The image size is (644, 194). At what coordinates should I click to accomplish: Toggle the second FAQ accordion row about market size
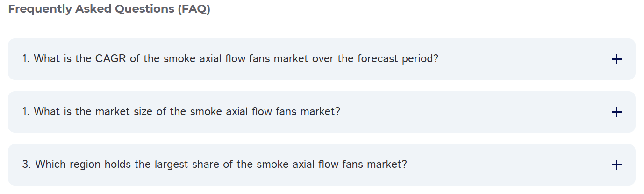pos(322,112)
